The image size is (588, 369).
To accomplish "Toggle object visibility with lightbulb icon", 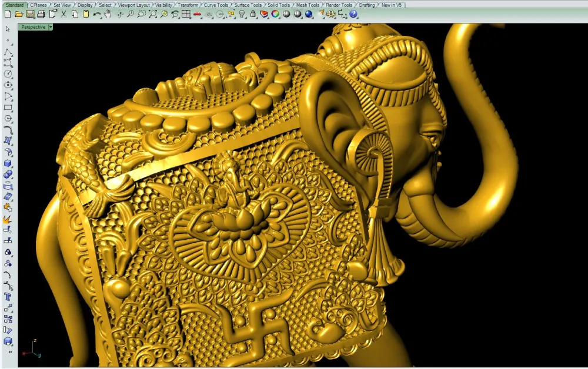I will (242, 14).
